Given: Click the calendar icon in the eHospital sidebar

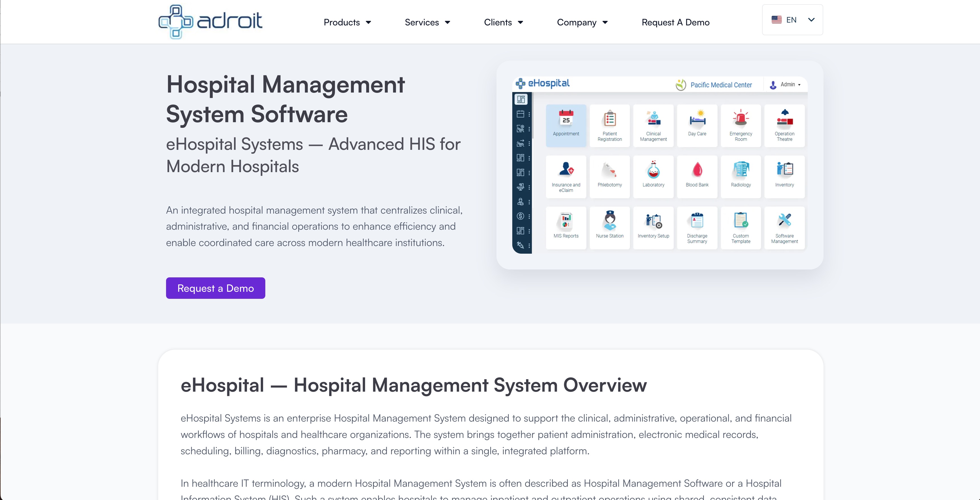Looking at the screenshot, I should pyautogui.click(x=520, y=114).
